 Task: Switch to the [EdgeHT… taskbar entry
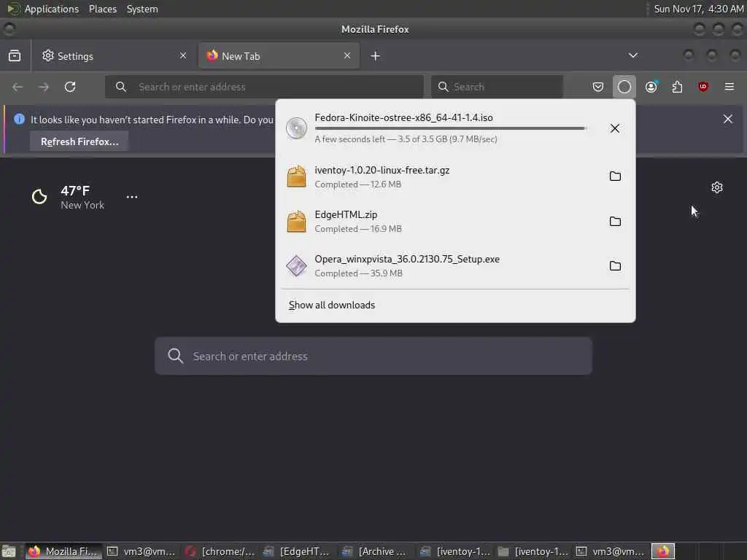click(x=298, y=551)
